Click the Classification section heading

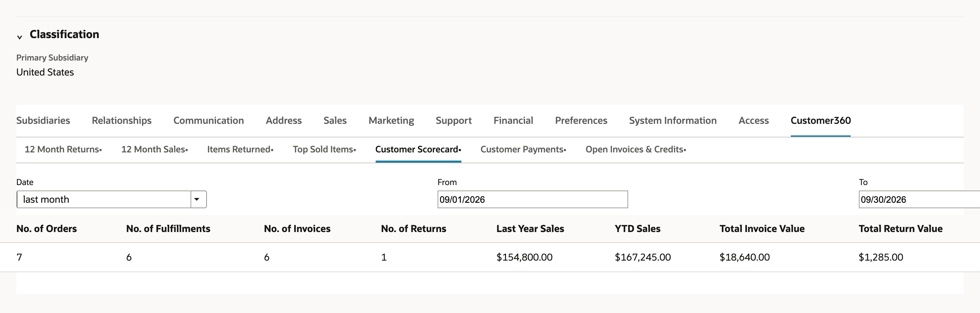[x=64, y=34]
